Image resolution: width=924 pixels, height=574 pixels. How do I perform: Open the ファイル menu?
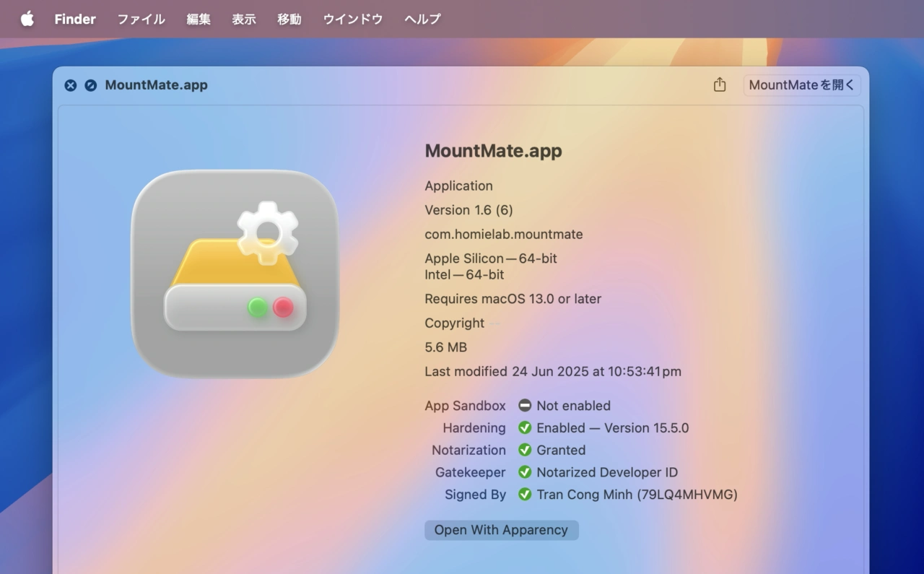coord(141,19)
